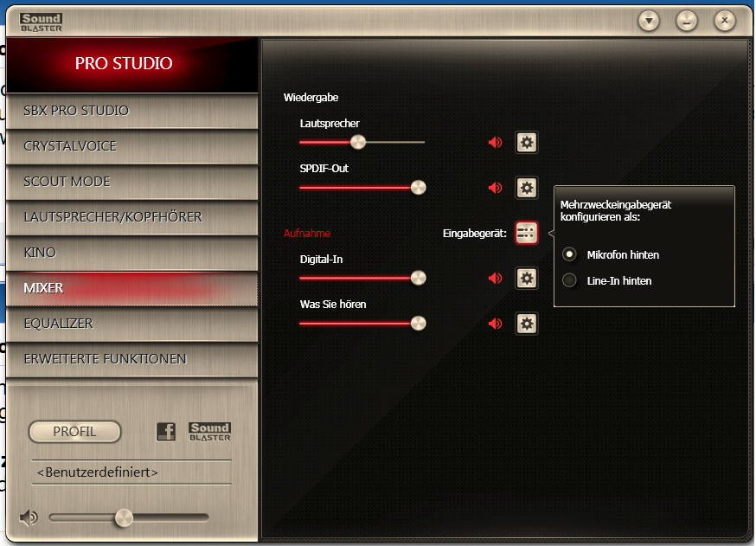The height and width of the screenshot is (546, 756).
Task: Click the Was Sie hören slider knob
Action: click(418, 324)
